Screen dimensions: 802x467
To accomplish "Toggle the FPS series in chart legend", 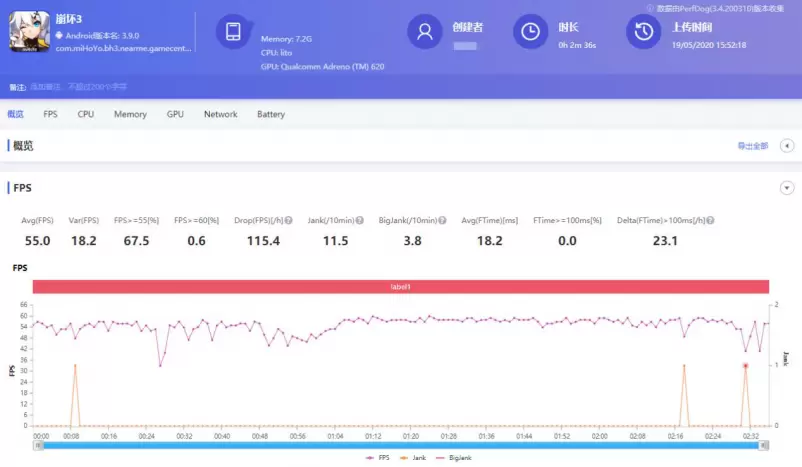I will coord(379,457).
